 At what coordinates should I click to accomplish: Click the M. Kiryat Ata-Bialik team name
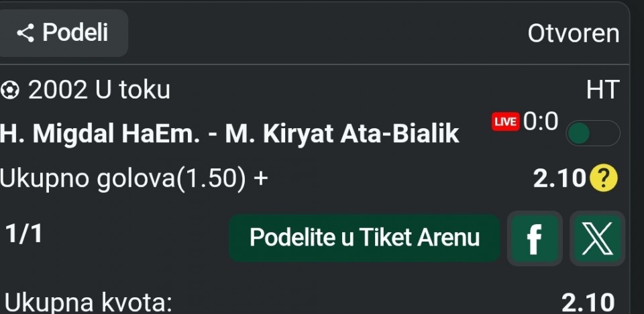coord(342,134)
